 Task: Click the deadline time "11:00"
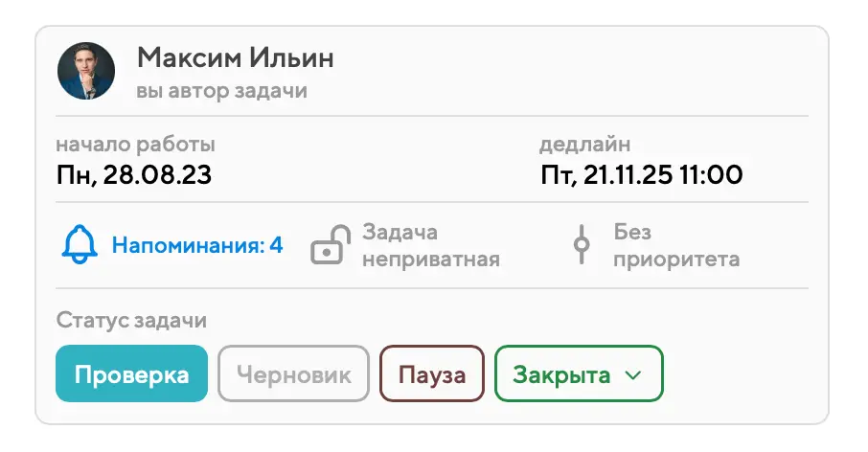pyautogui.click(x=711, y=175)
